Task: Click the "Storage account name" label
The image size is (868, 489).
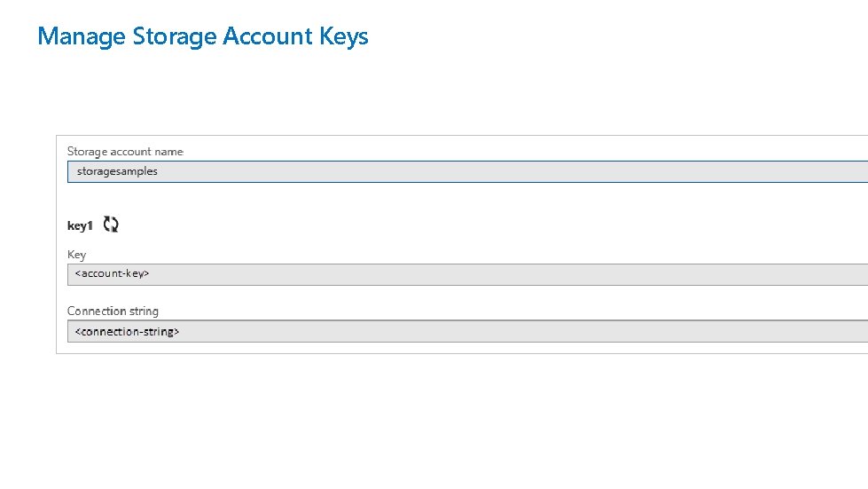Action: coord(125,152)
